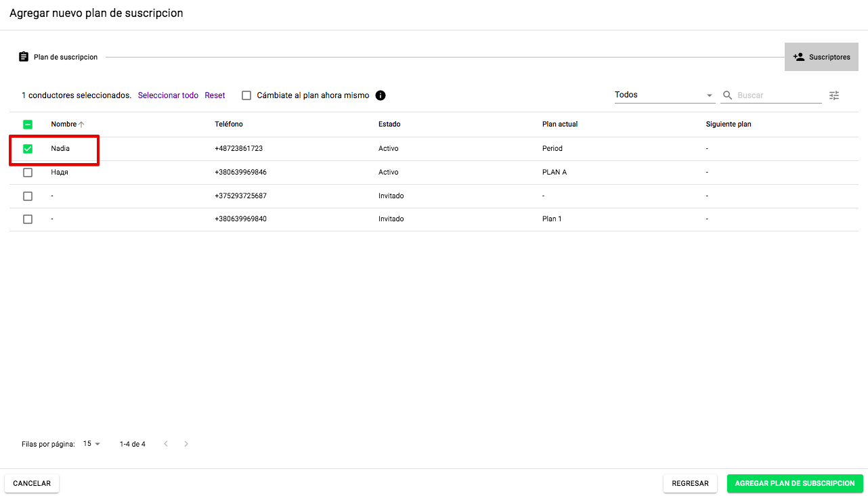Screen dimensions: 868x496
Task: Click the Reset link
Action: click(215, 95)
